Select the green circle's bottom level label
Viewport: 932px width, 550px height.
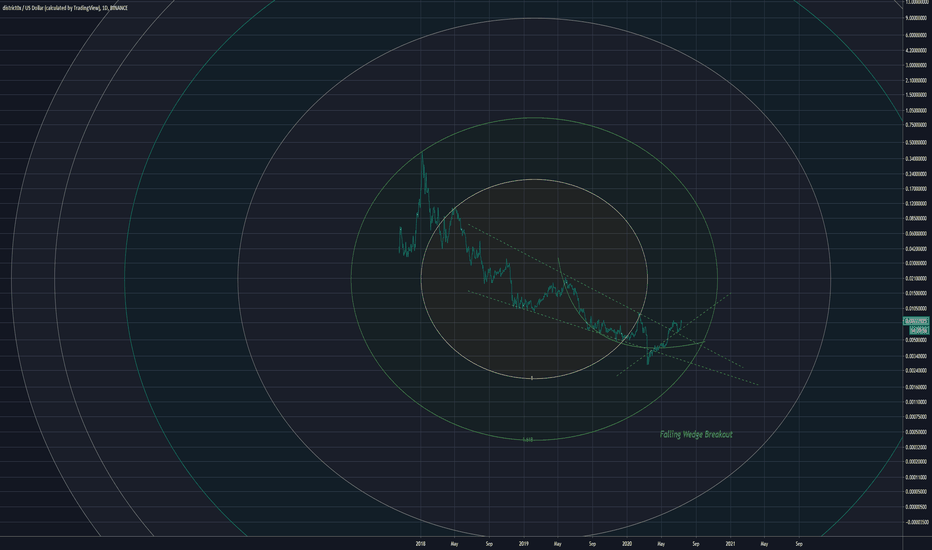tap(527, 439)
